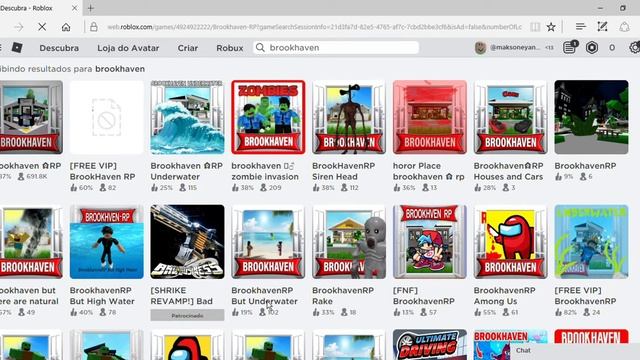Open the BrookhavenRP Rake thumbnail

tap(349, 242)
